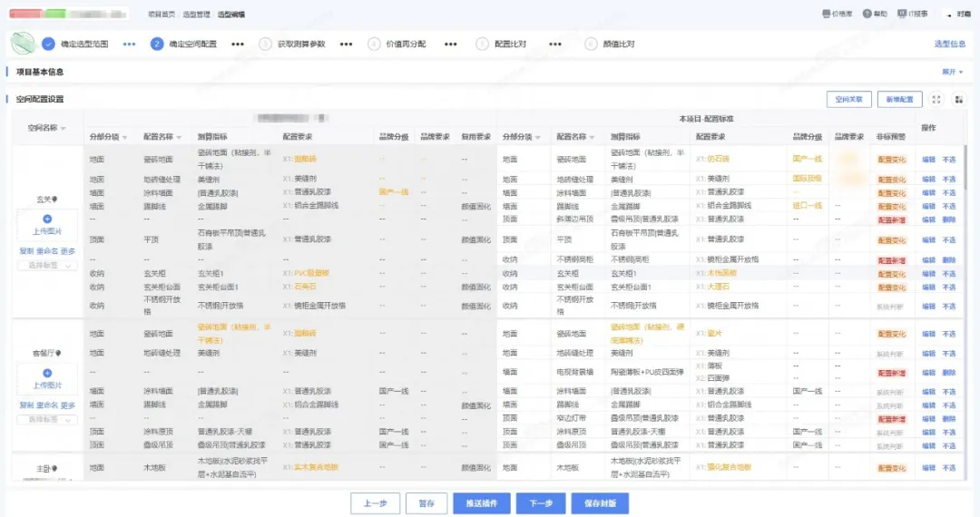Open the column layout settings icon
Screen dimensions: 980x517
[x=957, y=99]
